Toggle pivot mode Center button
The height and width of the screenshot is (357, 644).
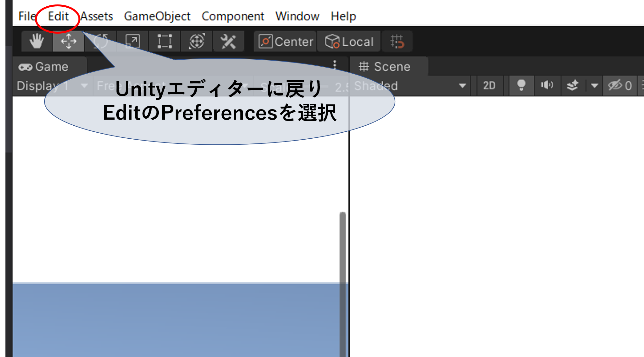point(285,41)
